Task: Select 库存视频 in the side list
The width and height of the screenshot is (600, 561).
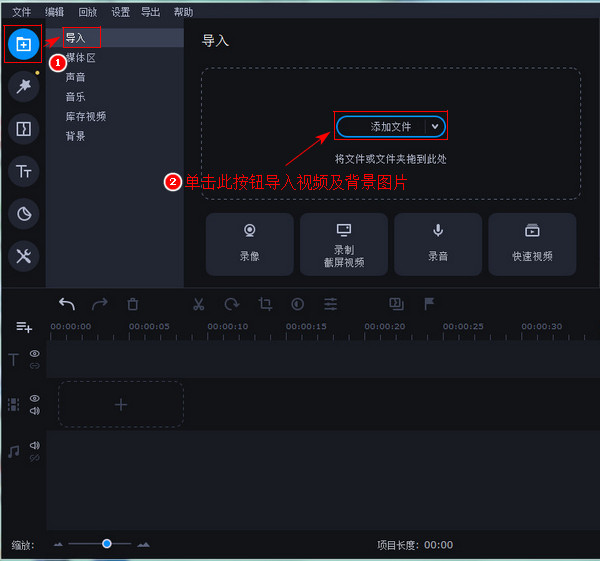Action: (x=86, y=116)
